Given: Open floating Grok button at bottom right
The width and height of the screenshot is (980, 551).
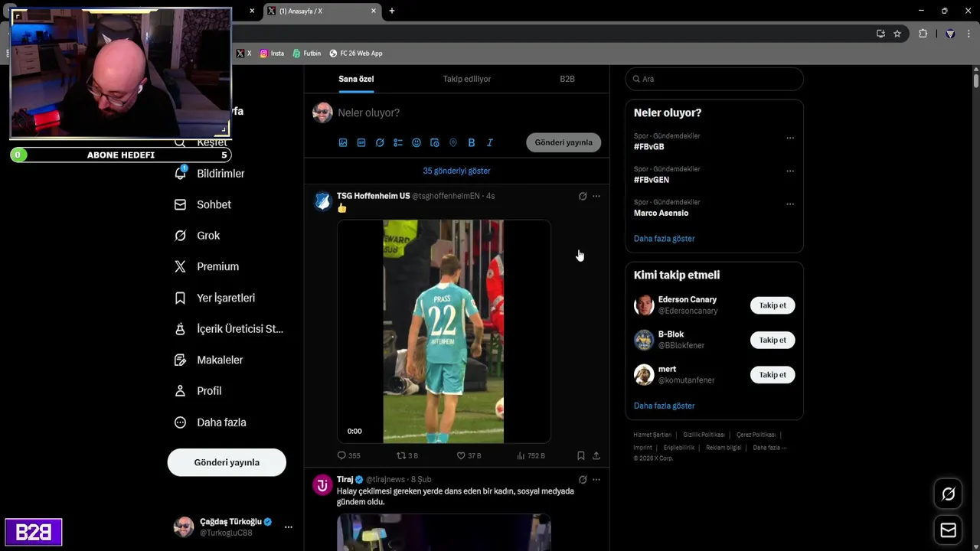Looking at the screenshot, I should 948,494.
